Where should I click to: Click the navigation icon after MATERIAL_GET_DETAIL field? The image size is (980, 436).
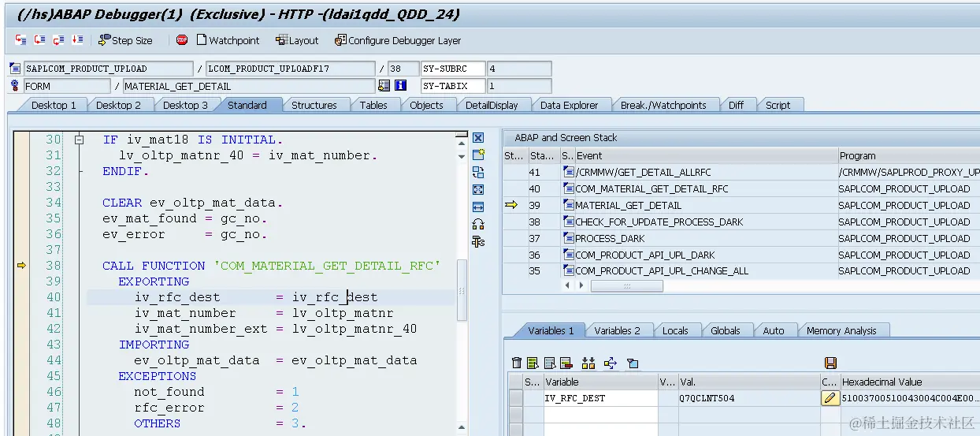384,86
